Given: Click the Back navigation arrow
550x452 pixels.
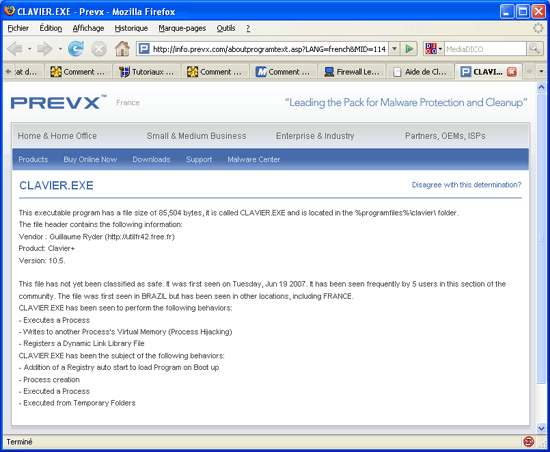Looking at the screenshot, I should click(15, 49).
